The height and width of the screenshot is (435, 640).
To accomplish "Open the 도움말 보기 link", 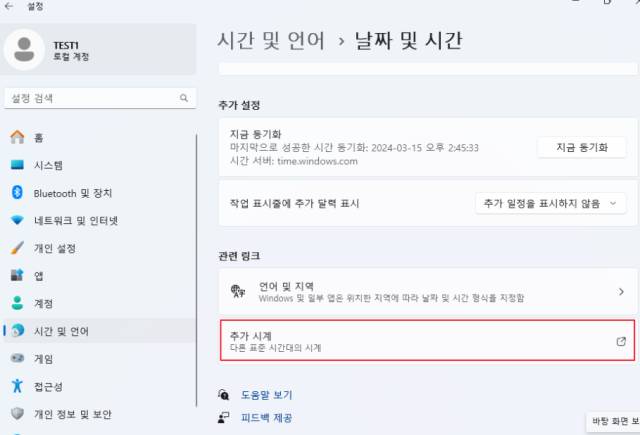I will tap(267, 395).
